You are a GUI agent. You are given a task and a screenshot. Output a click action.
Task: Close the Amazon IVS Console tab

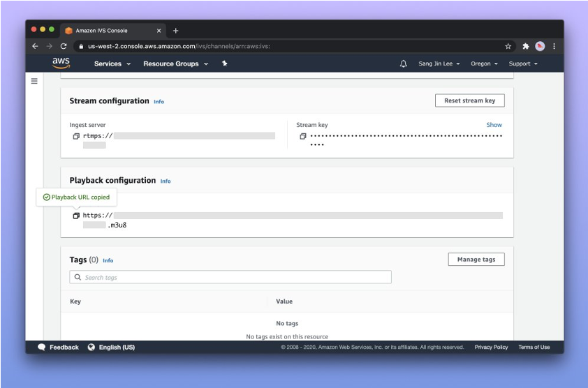[x=159, y=31]
